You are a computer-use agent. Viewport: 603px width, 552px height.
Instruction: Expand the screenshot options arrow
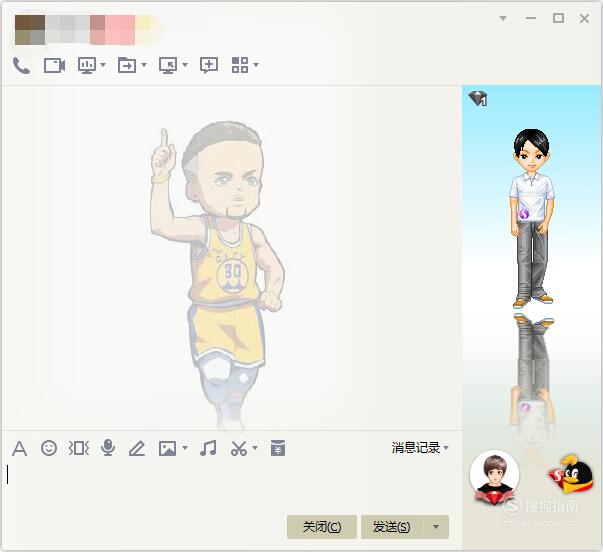click(255, 448)
